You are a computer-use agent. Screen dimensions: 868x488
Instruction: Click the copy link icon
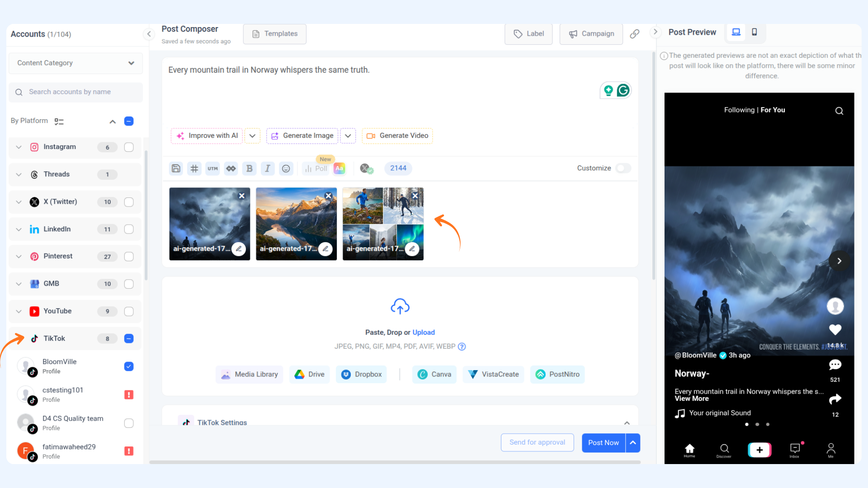pyautogui.click(x=635, y=34)
